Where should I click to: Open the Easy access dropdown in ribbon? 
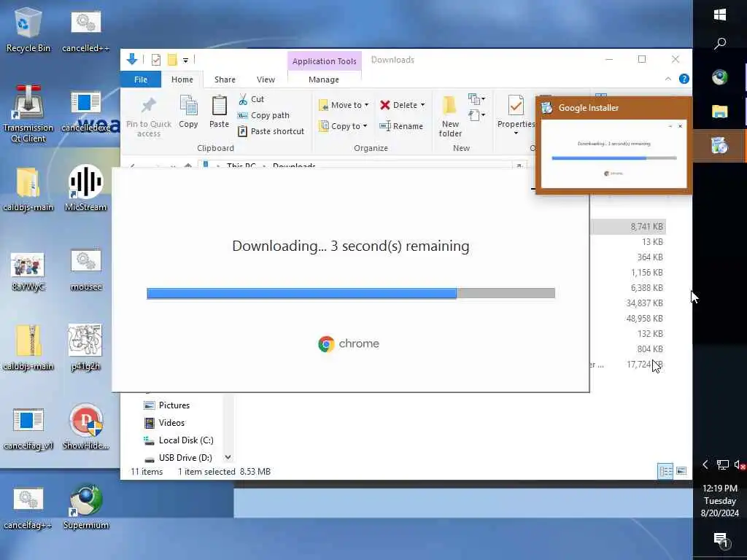476,114
